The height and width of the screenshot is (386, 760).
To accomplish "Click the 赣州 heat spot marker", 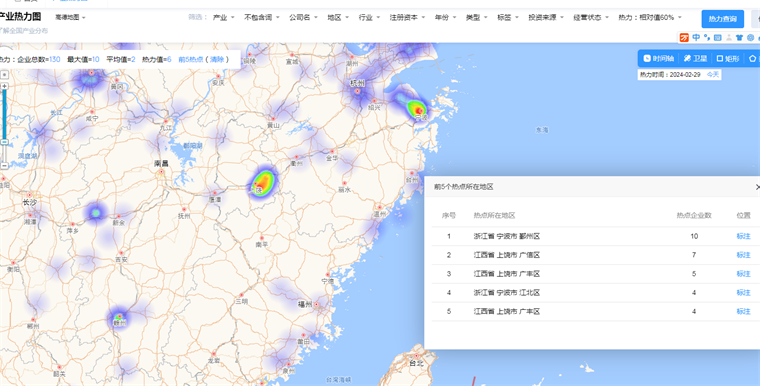I will click(119, 317).
